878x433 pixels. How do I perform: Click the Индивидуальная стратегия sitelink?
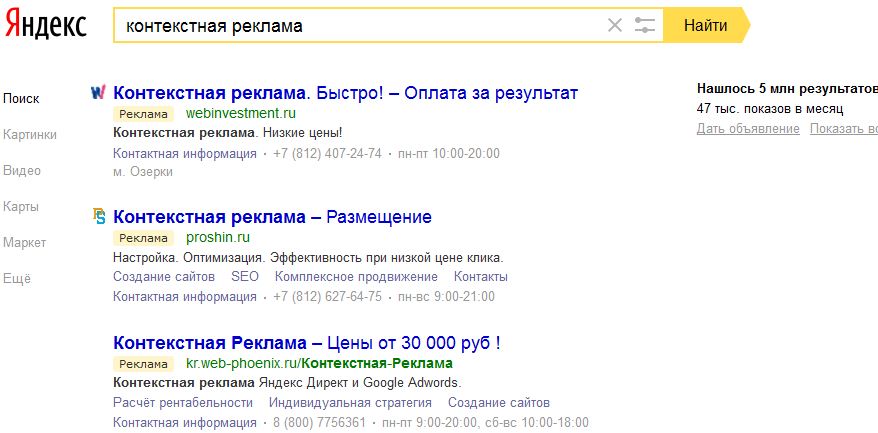click(x=350, y=403)
